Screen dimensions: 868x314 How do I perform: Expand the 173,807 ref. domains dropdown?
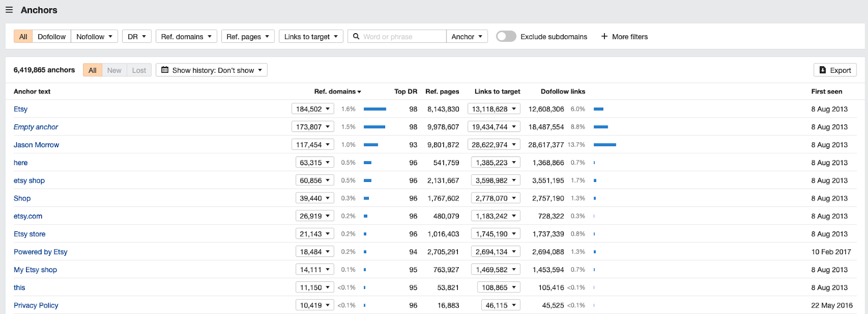point(312,127)
